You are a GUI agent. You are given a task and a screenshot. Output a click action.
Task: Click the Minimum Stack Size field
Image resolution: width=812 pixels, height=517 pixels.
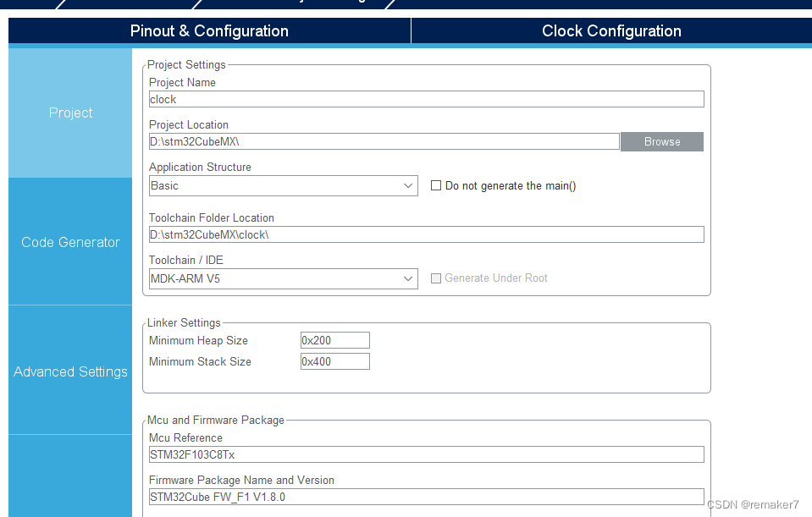click(x=335, y=362)
